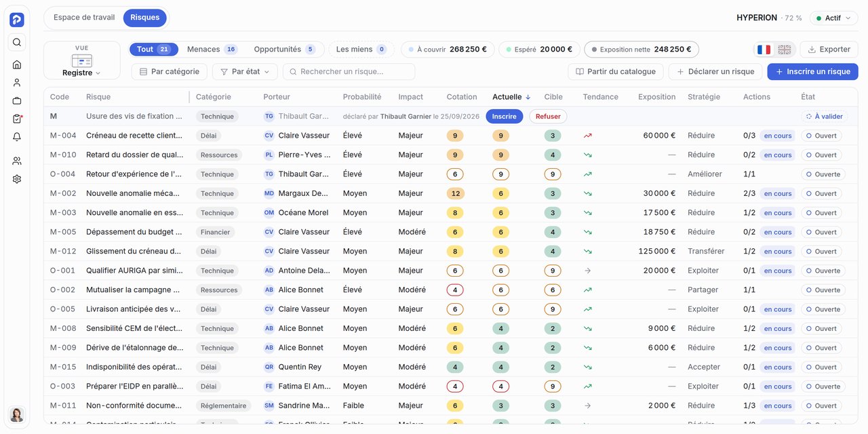Image resolution: width=868 pixels, height=434 pixels.
Task: Click the downward trend icon in row M-010
Action: pos(588,155)
